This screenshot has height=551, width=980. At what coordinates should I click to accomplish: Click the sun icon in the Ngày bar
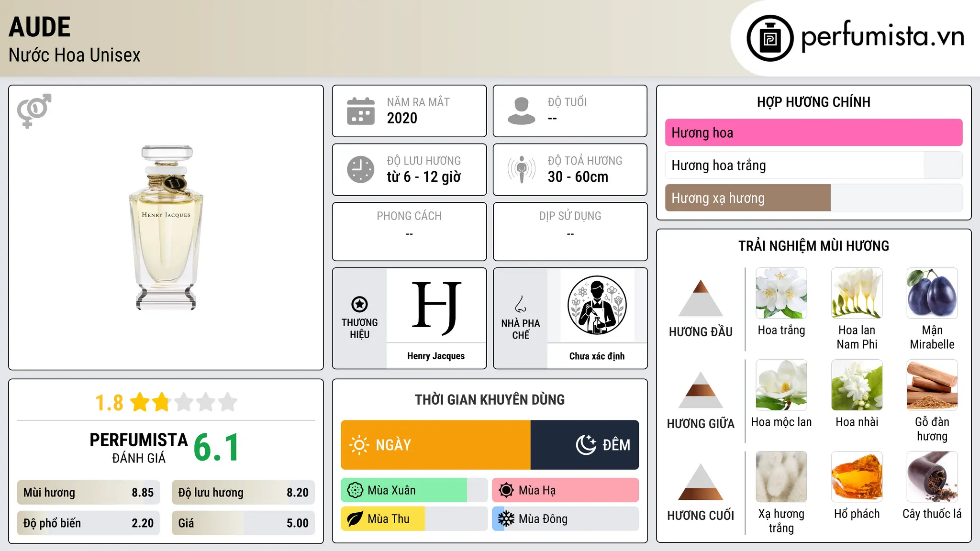(x=359, y=445)
